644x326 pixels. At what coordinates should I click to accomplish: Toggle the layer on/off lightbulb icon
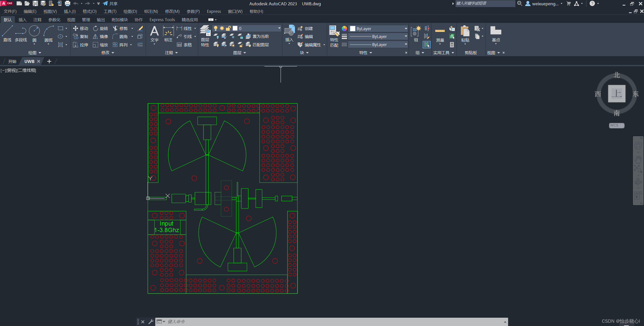tap(215, 28)
